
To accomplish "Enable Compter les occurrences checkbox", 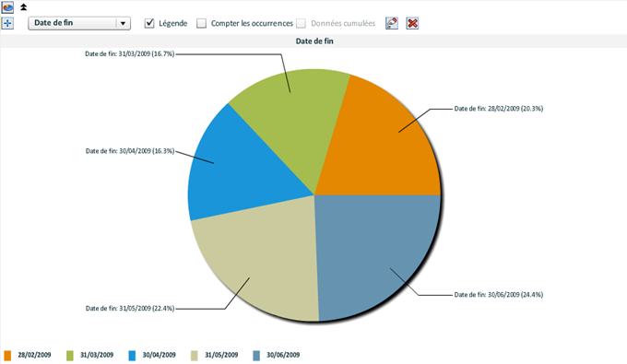I will pyautogui.click(x=202, y=23).
